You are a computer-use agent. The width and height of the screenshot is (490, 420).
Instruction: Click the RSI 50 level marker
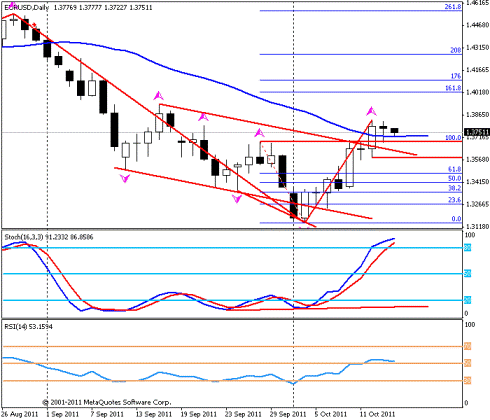coord(468,363)
